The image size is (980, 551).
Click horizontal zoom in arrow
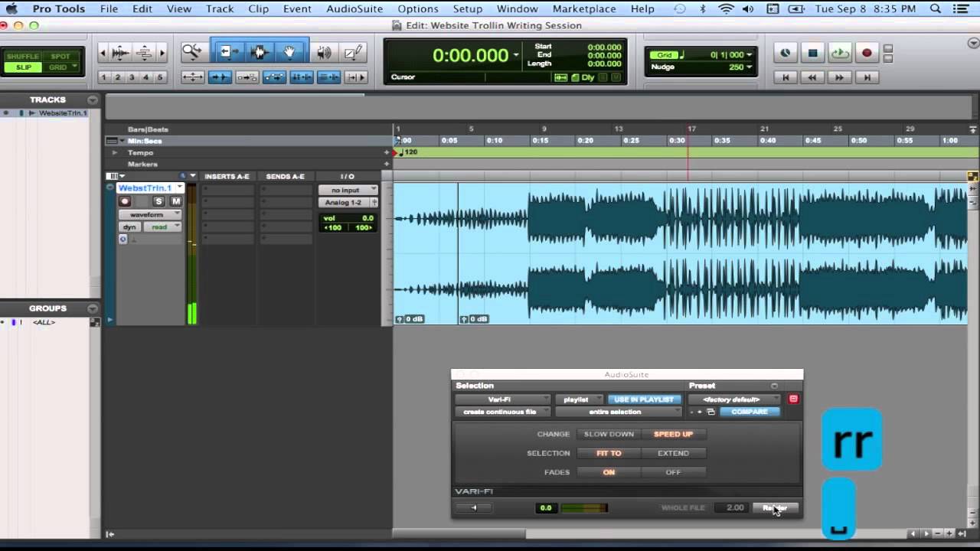(x=162, y=53)
